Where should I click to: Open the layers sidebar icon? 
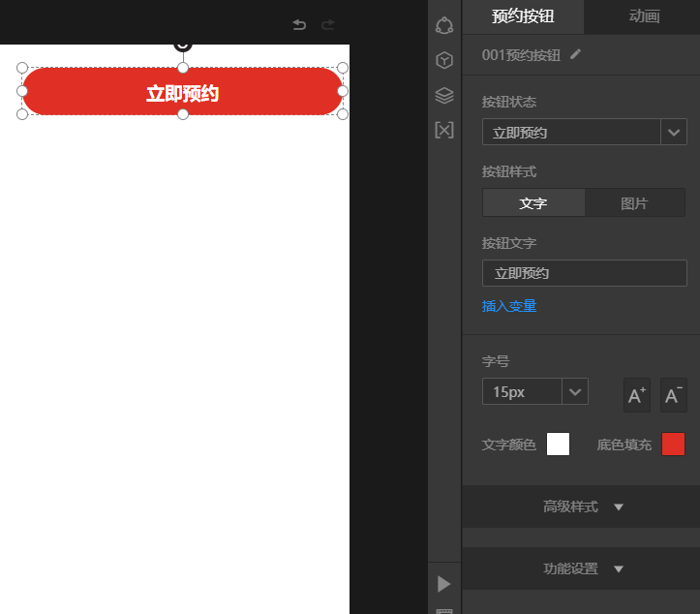click(x=444, y=95)
